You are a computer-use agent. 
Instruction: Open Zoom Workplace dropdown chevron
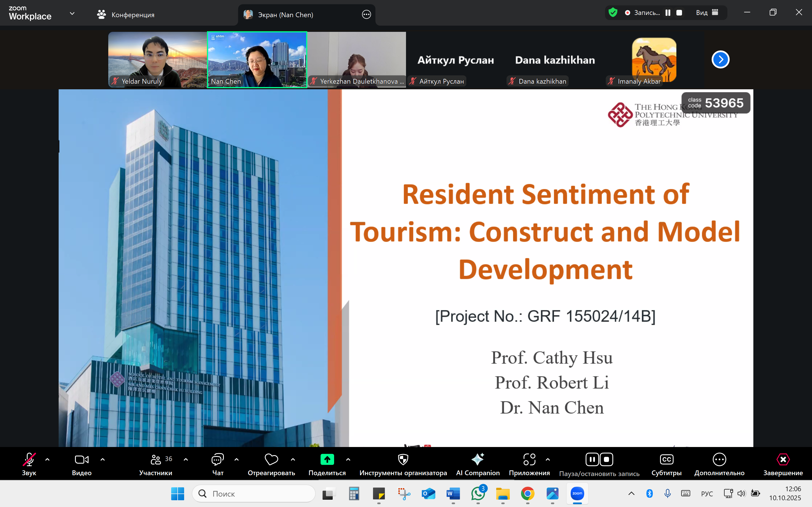[72, 14]
